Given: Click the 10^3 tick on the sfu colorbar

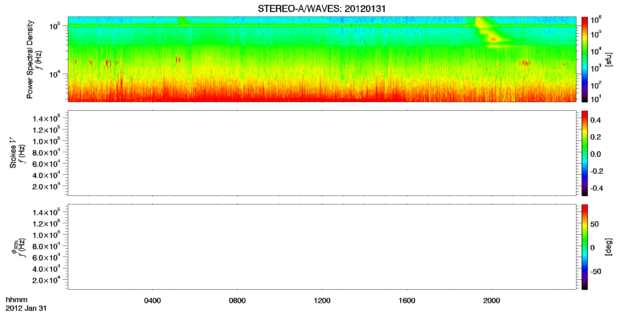Looking at the screenshot, I should click(x=596, y=68).
